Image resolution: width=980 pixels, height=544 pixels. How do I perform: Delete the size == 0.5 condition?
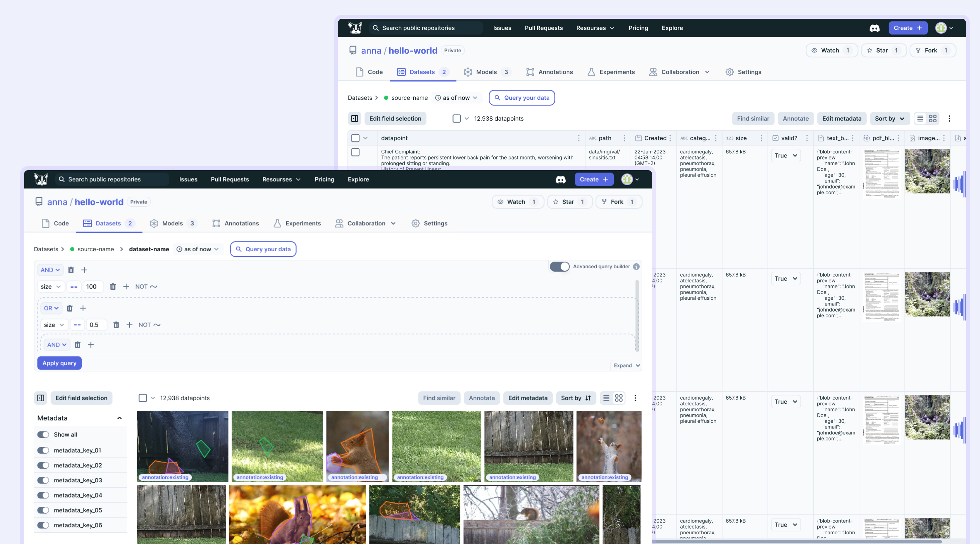[116, 325]
